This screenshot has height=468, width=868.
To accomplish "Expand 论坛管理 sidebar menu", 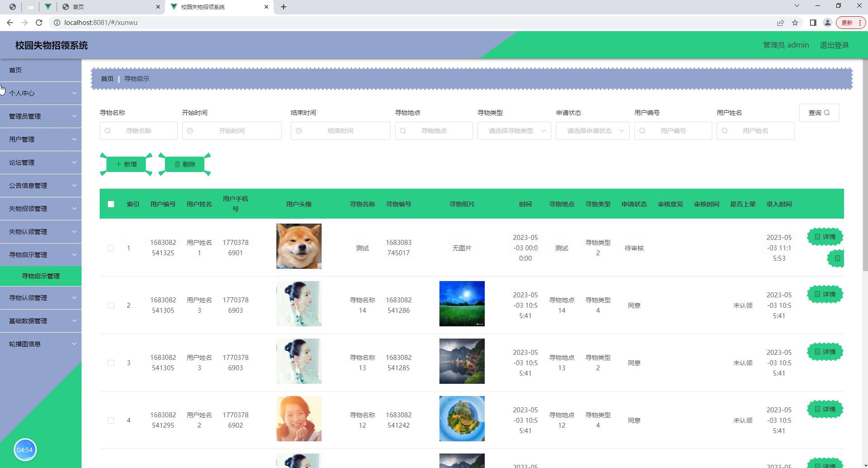I will pyautogui.click(x=41, y=162).
